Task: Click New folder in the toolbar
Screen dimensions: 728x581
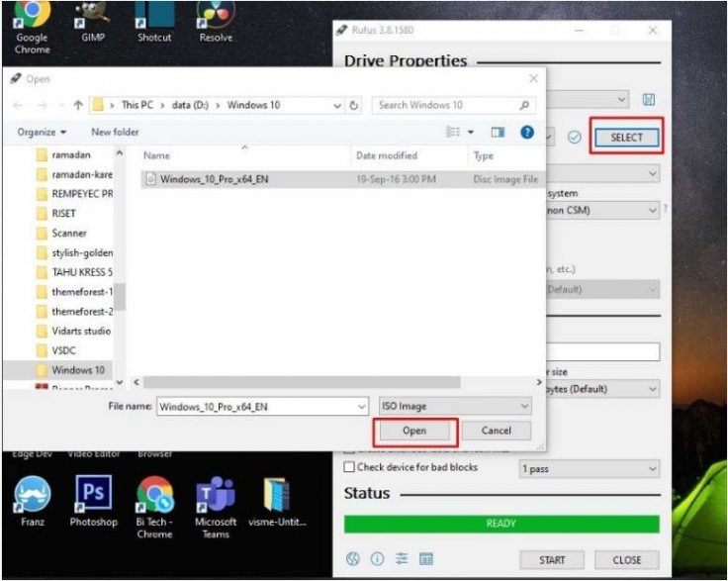Action: pyautogui.click(x=115, y=132)
